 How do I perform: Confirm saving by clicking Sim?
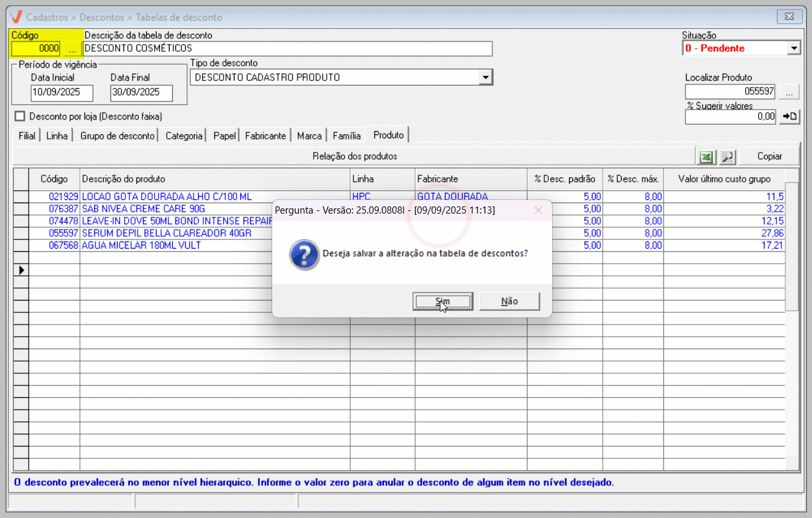pyautogui.click(x=442, y=301)
